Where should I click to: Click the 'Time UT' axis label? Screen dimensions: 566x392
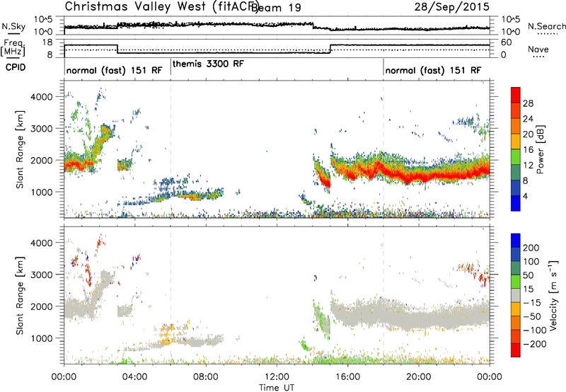pyautogui.click(x=277, y=388)
